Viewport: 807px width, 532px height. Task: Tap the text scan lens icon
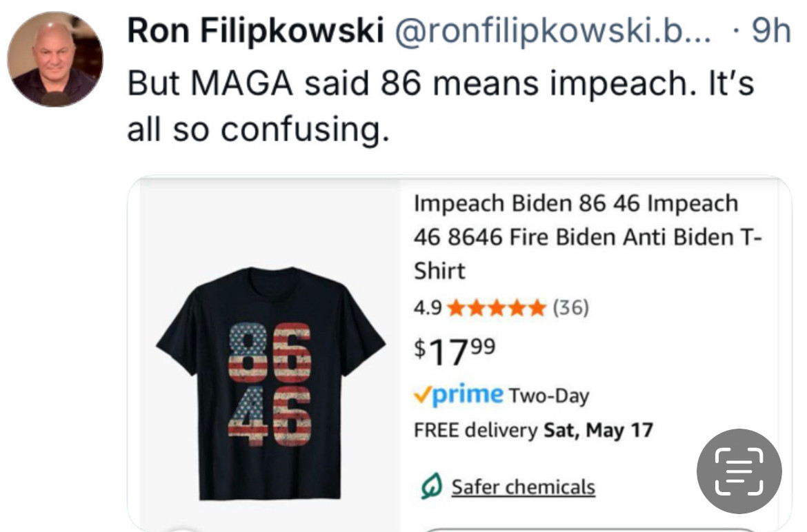click(x=739, y=471)
